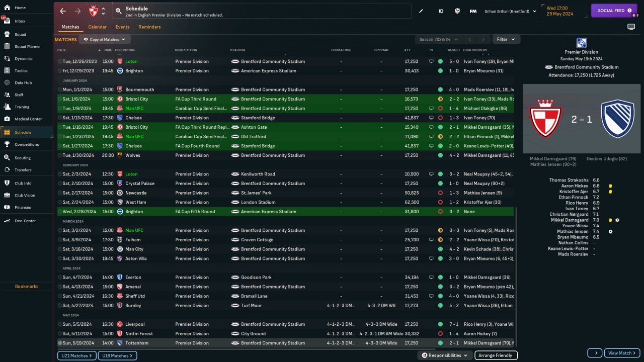The width and height of the screenshot is (644, 362).
Task: Open the Training sidebar icon
Action: click(x=7, y=107)
